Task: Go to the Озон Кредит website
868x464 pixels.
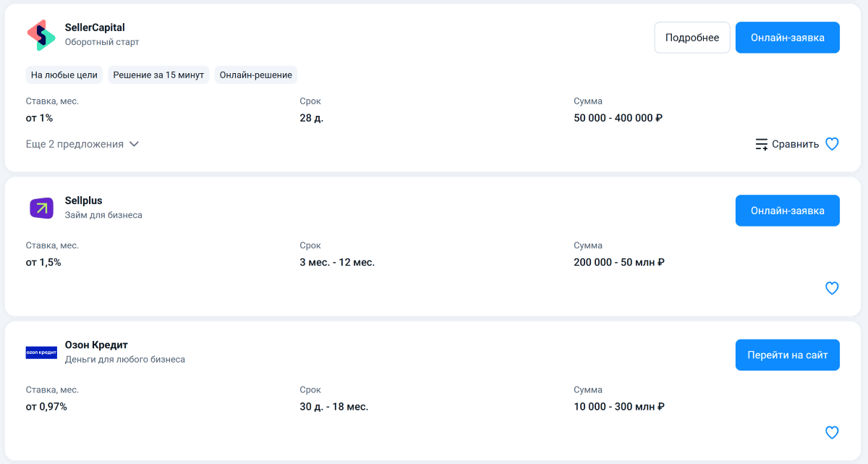Action: point(787,355)
